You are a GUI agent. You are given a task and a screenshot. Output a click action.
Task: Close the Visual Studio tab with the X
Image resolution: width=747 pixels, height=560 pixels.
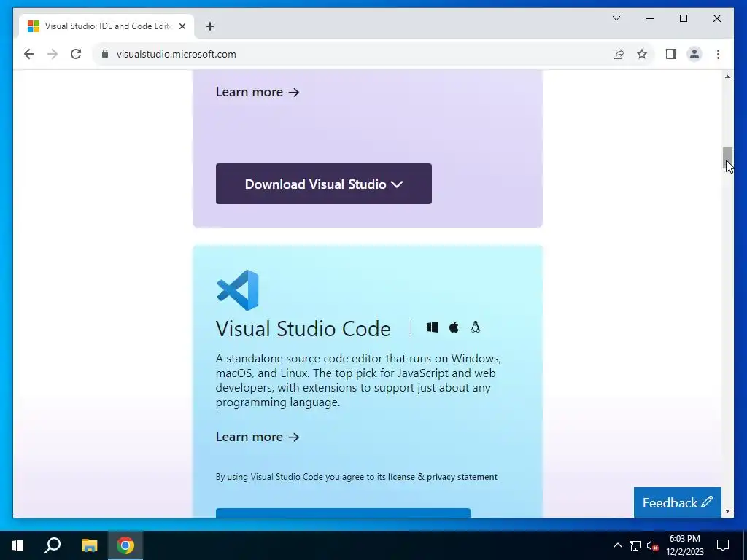tap(182, 26)
